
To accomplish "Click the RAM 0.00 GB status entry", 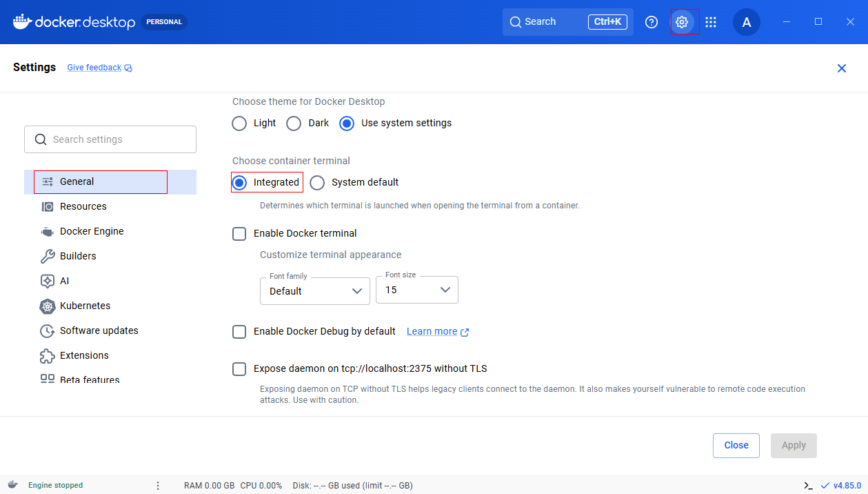I will click(x=210, y=486).
